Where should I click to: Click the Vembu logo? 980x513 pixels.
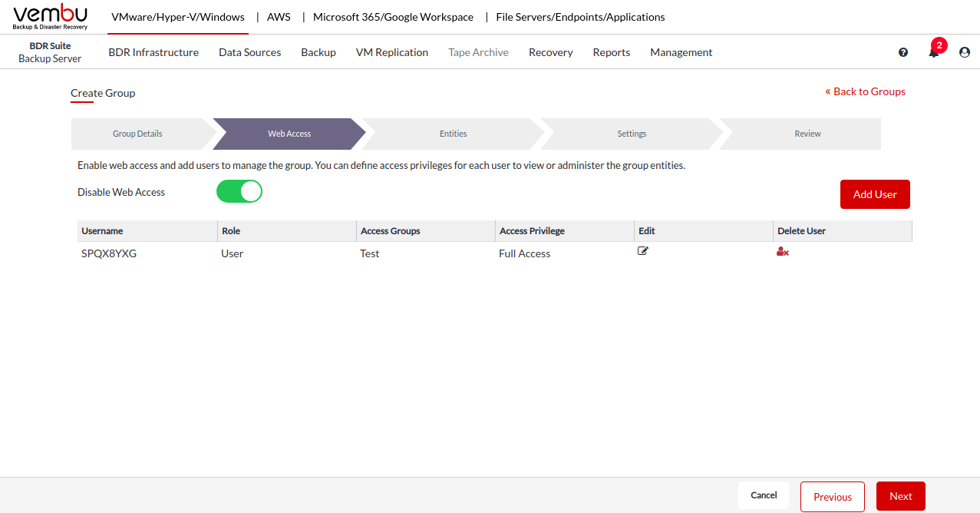coord(51,17)
